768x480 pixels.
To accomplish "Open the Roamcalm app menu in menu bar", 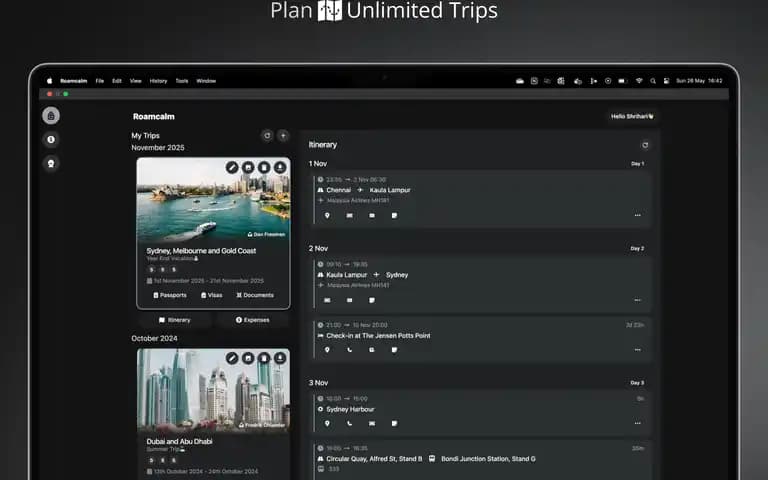I will [x=73, y=81].
